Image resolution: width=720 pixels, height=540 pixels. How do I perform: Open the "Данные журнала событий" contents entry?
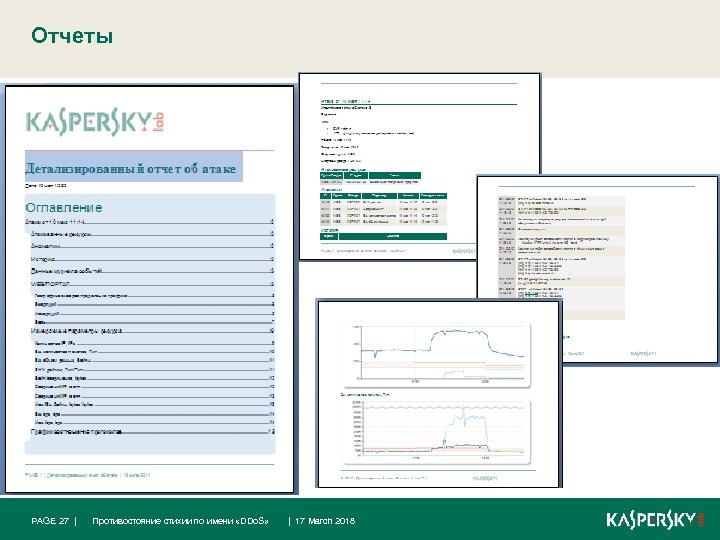click(x=152, y=271)
